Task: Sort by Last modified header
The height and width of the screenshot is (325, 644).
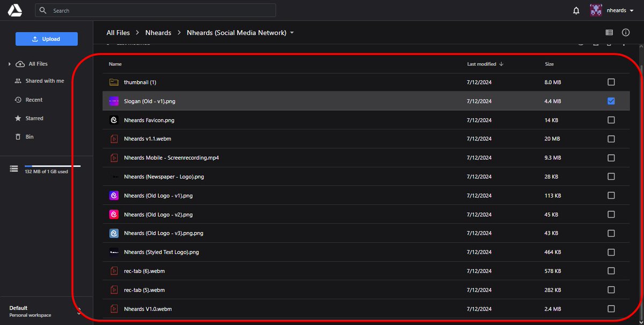Action: tap(481, 64)
